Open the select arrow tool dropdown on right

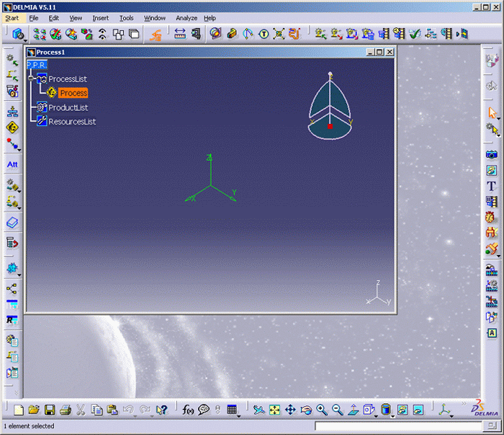click(x=492, y=112)
